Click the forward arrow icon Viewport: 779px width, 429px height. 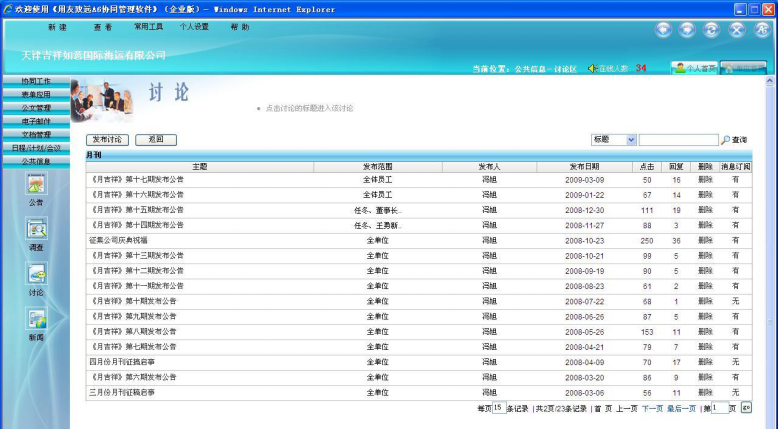tap(687, 30)
